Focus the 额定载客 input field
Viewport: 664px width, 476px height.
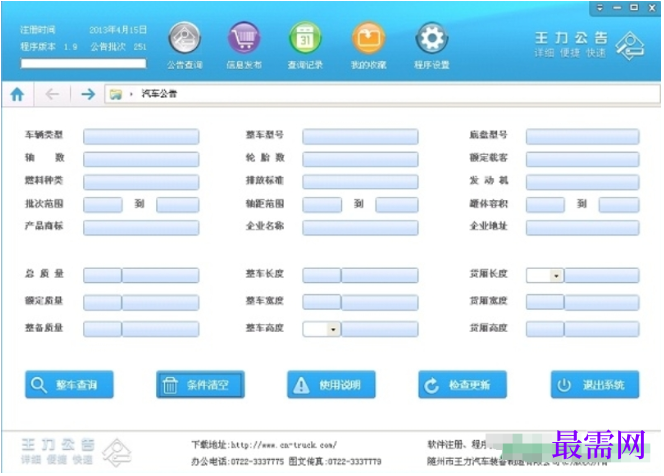[583, 159]
